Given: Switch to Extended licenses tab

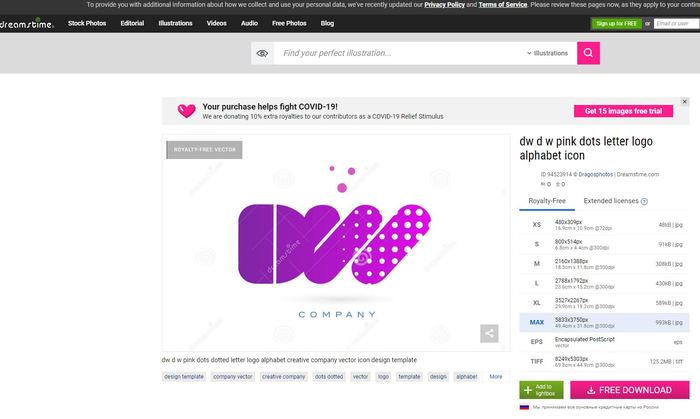Looking at the screenshot, I should [611, 201].
